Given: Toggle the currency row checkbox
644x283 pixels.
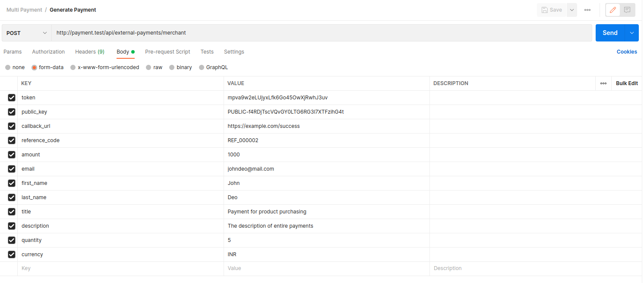Looking at the screenshot, I should [12, 254].
